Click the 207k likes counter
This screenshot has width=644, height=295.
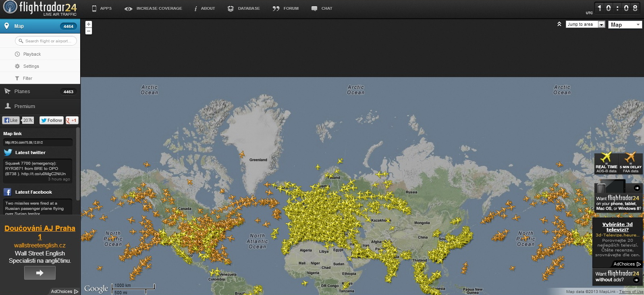click(28, 120)
